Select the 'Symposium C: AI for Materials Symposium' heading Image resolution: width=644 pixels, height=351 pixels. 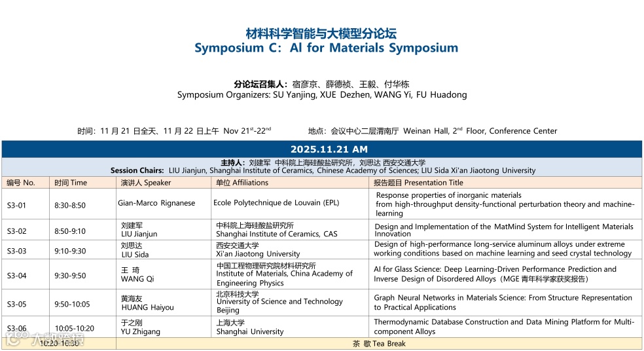coord(326,48)
